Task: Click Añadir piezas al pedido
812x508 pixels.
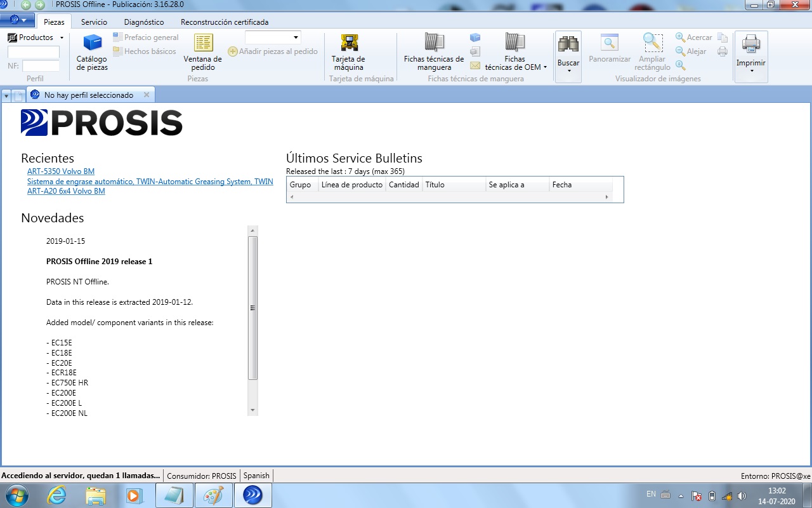Action: (x=273, y=51)
